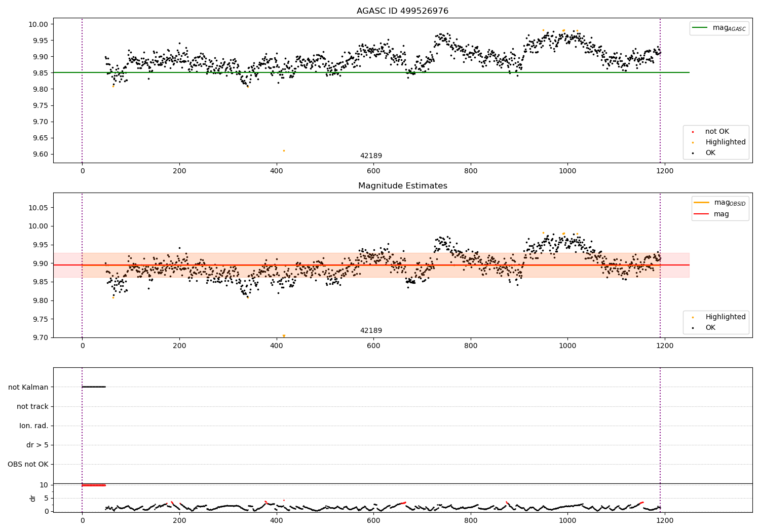Viewport: 760px width, 532px height.
Task: Click the "mag AGASC" legend label text
Action: (x=729, y=28)
